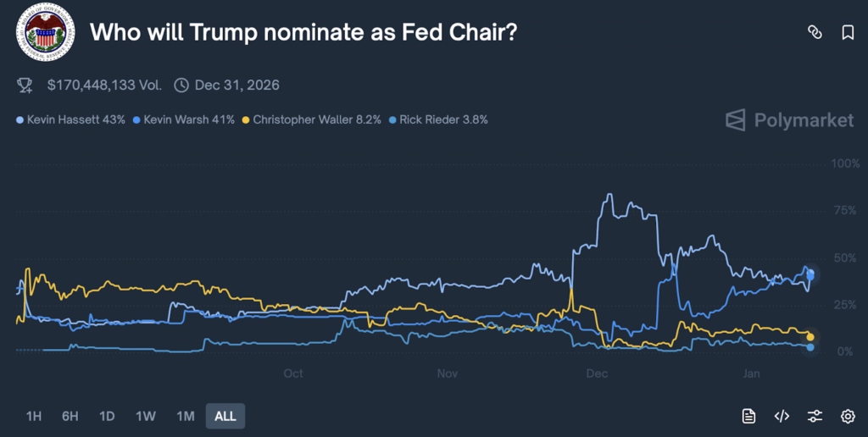Switch chart to 1D range
This screenshot has width=868, height=437.
pyautogui.click(x=107, y=416)
